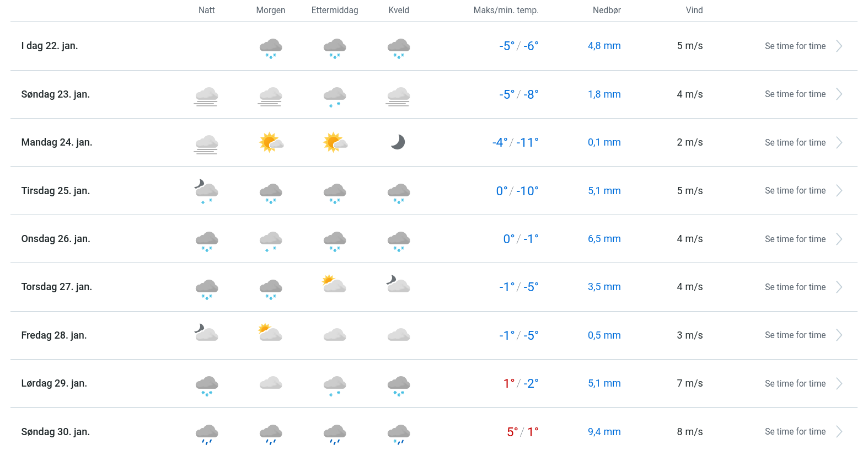Click the Tirsdag 25. jan. date label
The height and width of the screenshot is (455, 868).
[x=56, y=191]
